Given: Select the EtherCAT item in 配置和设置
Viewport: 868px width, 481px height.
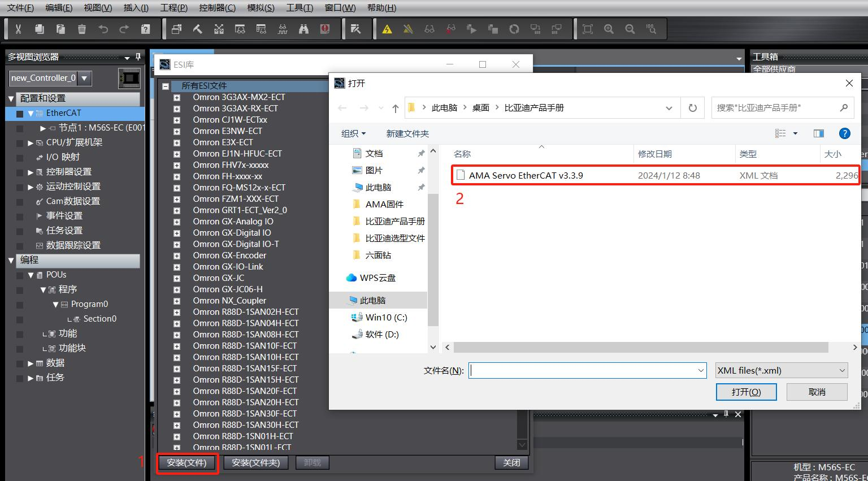Looking at the screenshot, I should click(x=63, y=113).
